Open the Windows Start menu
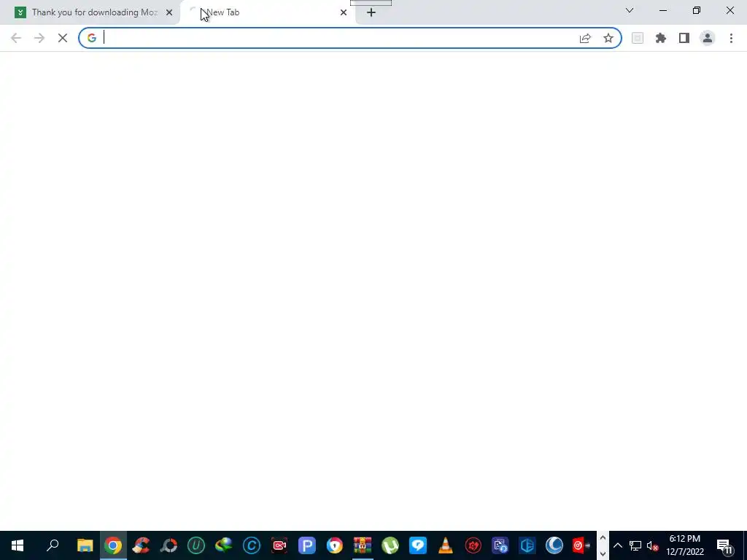 (x=18, y=545)
